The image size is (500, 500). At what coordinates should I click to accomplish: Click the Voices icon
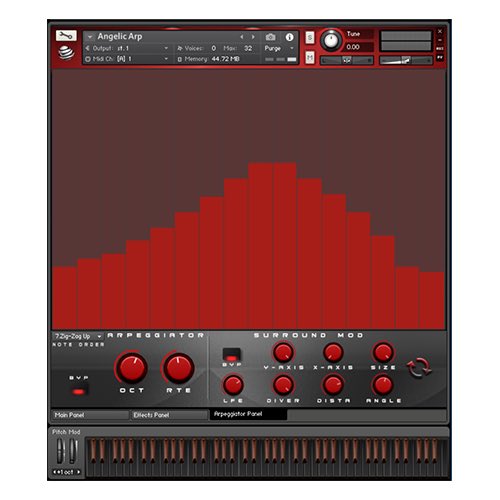tap(180, 48)
